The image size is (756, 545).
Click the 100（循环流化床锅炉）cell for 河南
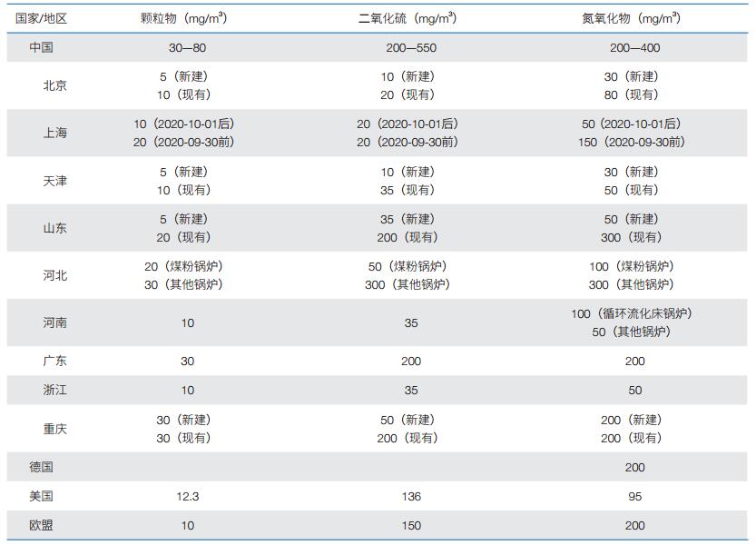[631, 313]
